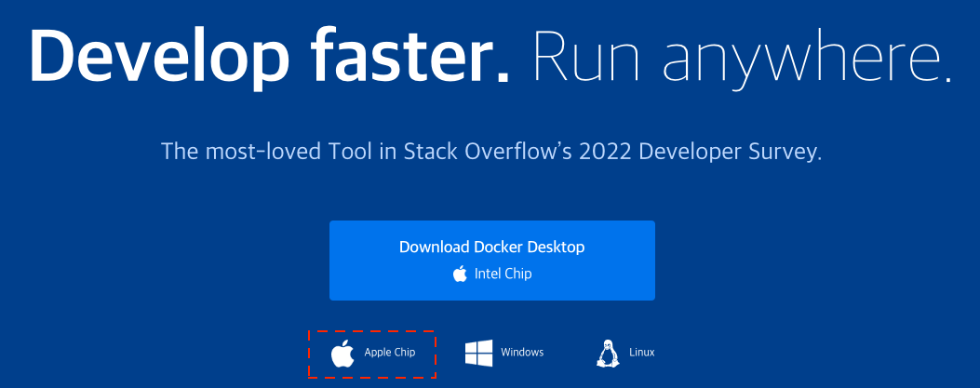Select the Apple Chip download link
Image resolution: width=980 pixels, height=388 pixels.
point(372,354)
